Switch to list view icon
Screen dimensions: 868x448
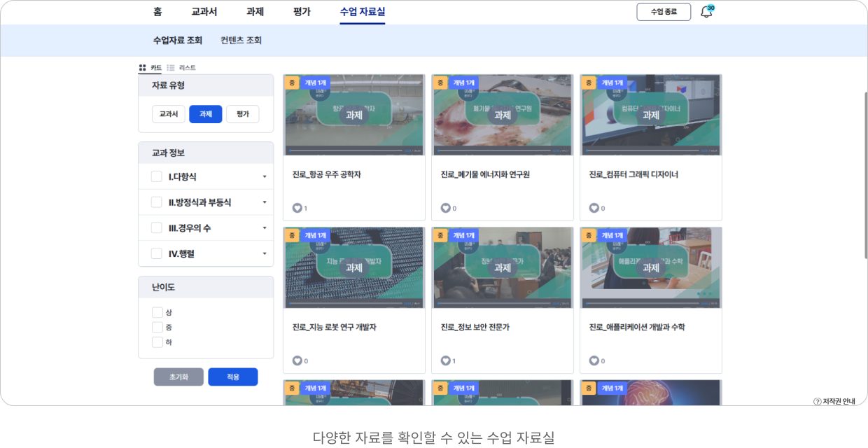click(171, 68)
